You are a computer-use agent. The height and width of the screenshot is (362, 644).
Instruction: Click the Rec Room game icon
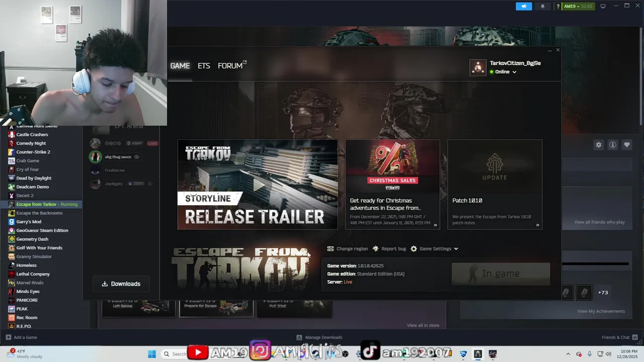12,318
